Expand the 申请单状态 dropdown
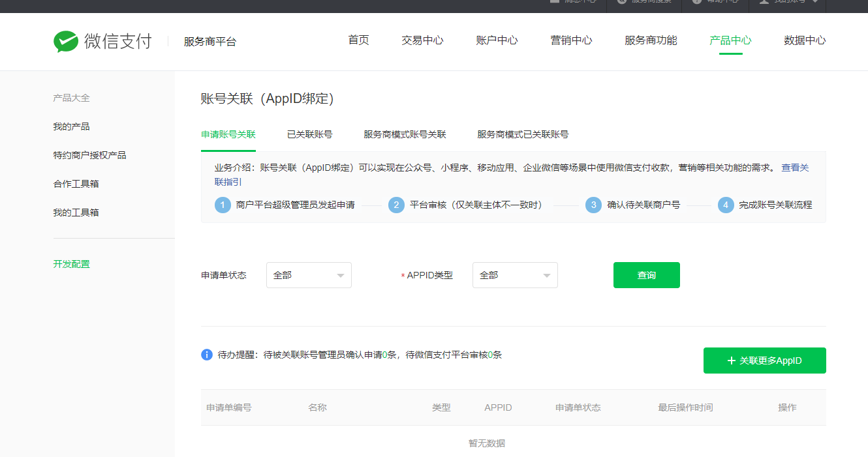The image size is (868, 457). click(309, 275)
